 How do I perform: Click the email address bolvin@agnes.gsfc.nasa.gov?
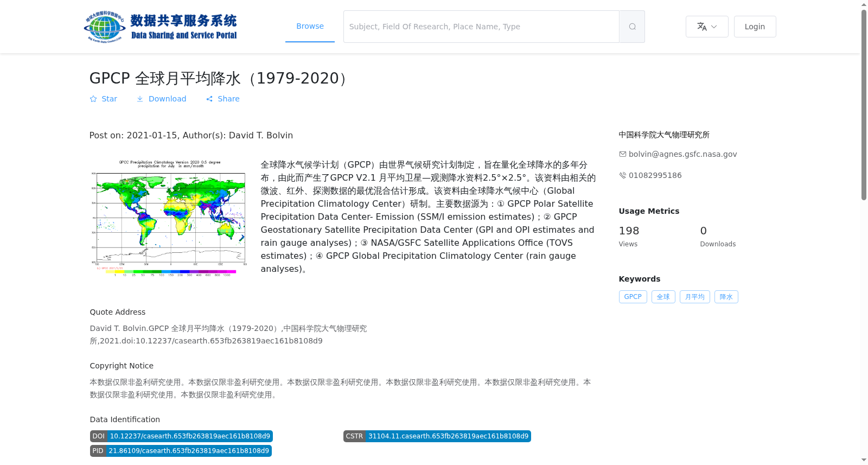(x=682, y=154)
